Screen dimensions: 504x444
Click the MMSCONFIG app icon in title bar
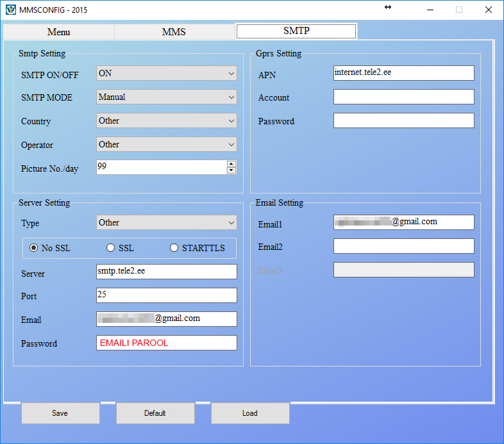point(10,10)
